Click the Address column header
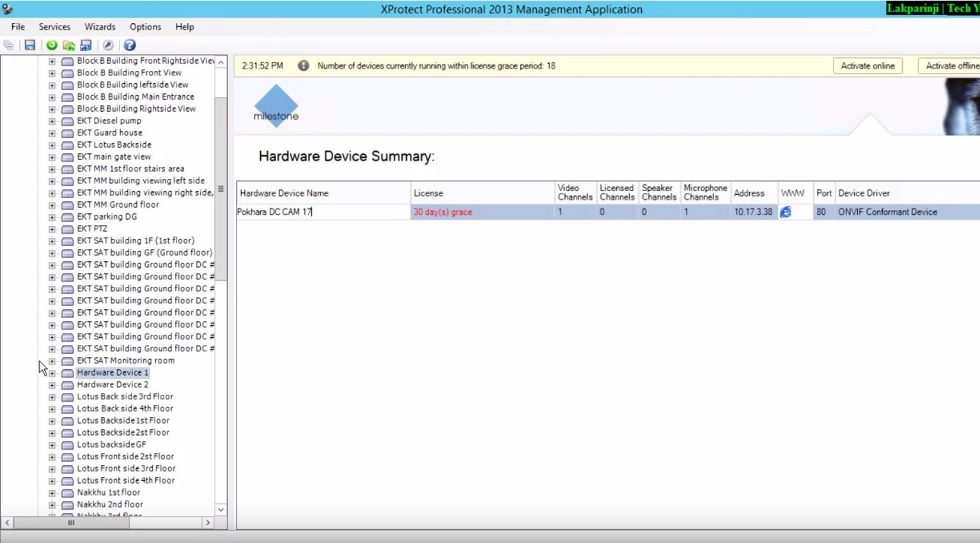Image resolution: width=980 pixels, height=543 pixels. (x=754, y=193)
